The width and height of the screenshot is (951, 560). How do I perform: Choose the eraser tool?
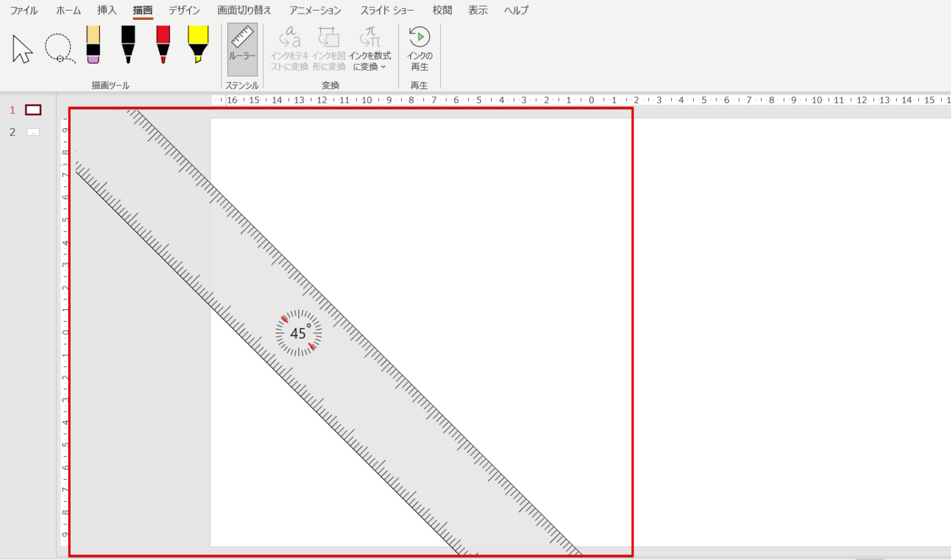(x=93, y=45)
